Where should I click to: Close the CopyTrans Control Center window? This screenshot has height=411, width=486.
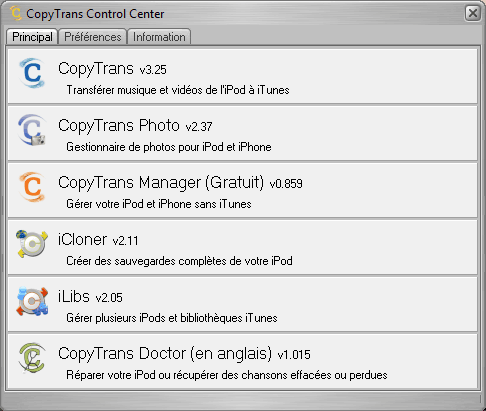tap(473, 14)
